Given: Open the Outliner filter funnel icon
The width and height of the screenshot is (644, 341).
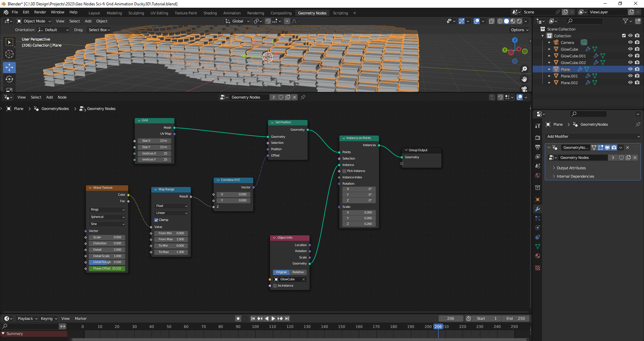Looking at the screenshot, I should coord(625,21).
